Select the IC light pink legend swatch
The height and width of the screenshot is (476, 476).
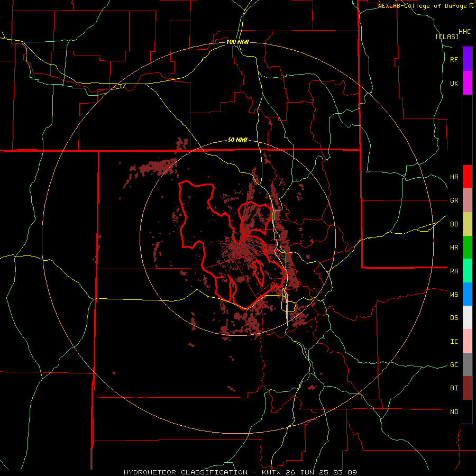coord(467,341)
